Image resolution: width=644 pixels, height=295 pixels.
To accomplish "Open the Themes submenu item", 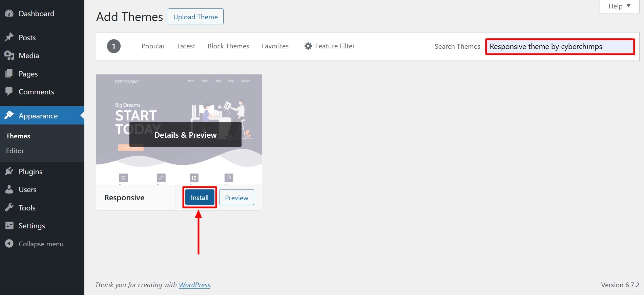I will coord(18,136).
